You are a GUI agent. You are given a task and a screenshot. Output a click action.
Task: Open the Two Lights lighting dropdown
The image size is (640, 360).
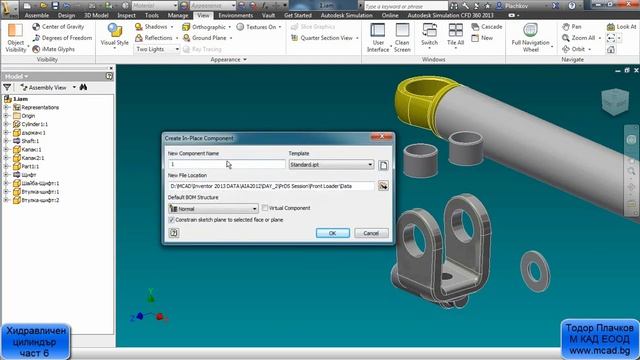pyautogui.click(x=157, y=49)
